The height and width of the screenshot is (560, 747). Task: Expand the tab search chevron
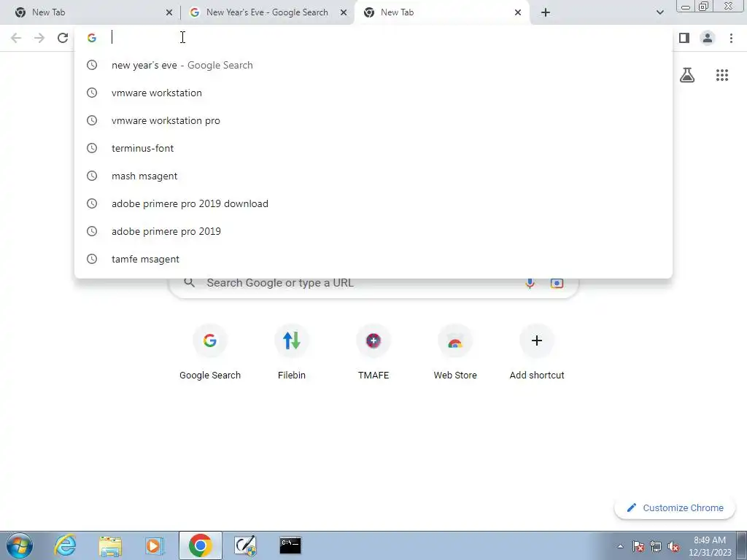tap(659, 12)
